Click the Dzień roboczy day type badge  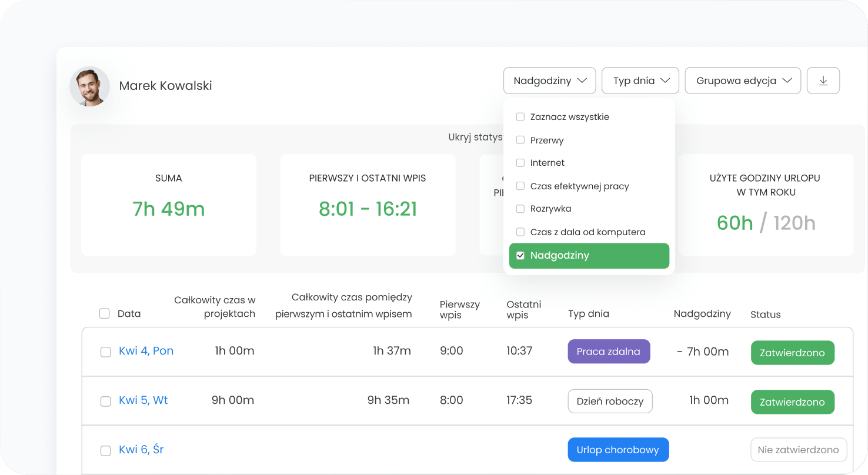[610, 401]
